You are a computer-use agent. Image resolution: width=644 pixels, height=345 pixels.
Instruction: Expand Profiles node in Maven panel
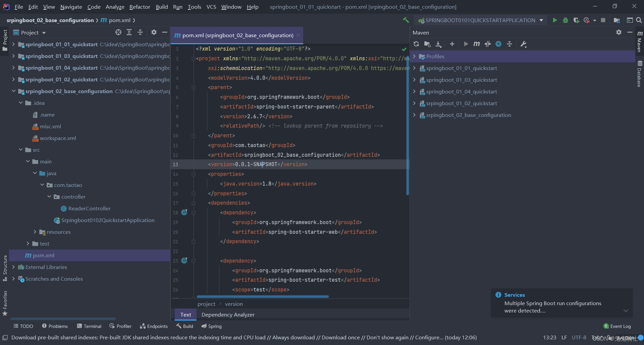(x=414, y=56)
